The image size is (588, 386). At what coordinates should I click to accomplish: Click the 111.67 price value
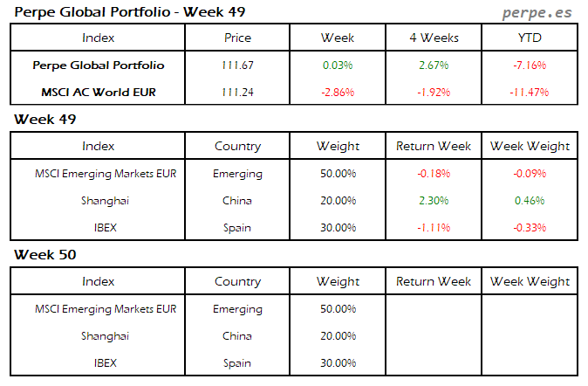click(237, 65)
